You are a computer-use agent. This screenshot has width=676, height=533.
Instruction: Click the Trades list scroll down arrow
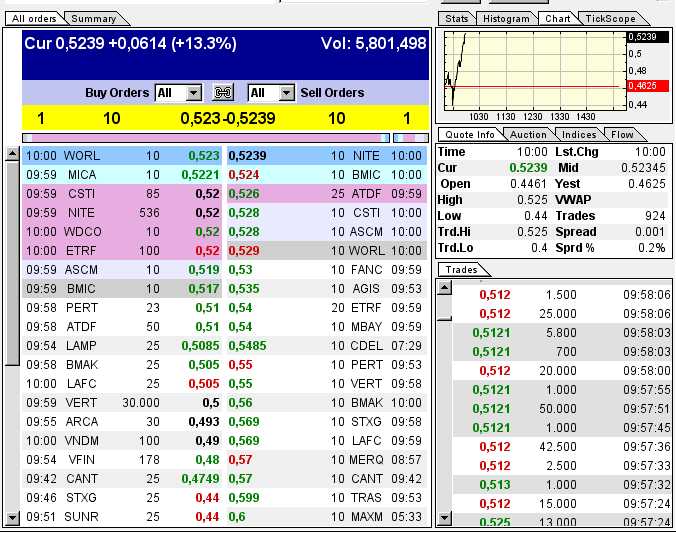pos(444,518)
